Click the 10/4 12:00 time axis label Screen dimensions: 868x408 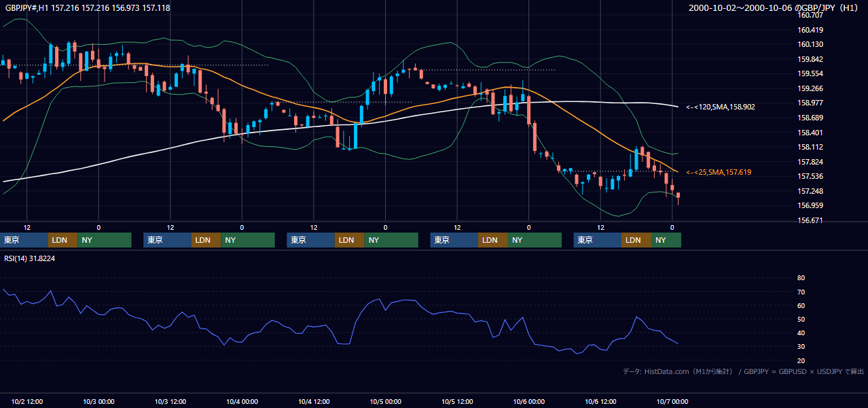point(314,401)
